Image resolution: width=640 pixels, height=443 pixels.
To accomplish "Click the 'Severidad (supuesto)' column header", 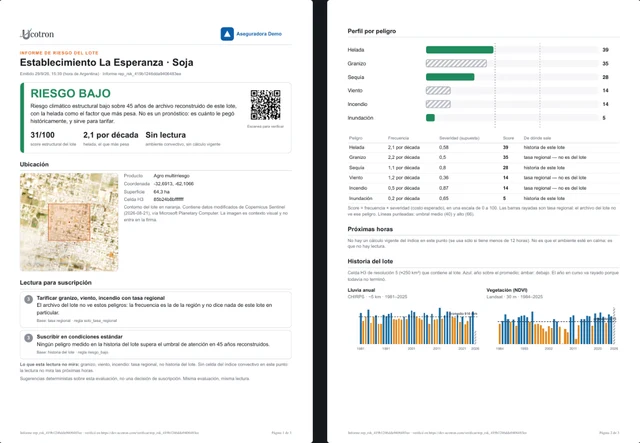I will pos(459,138).
